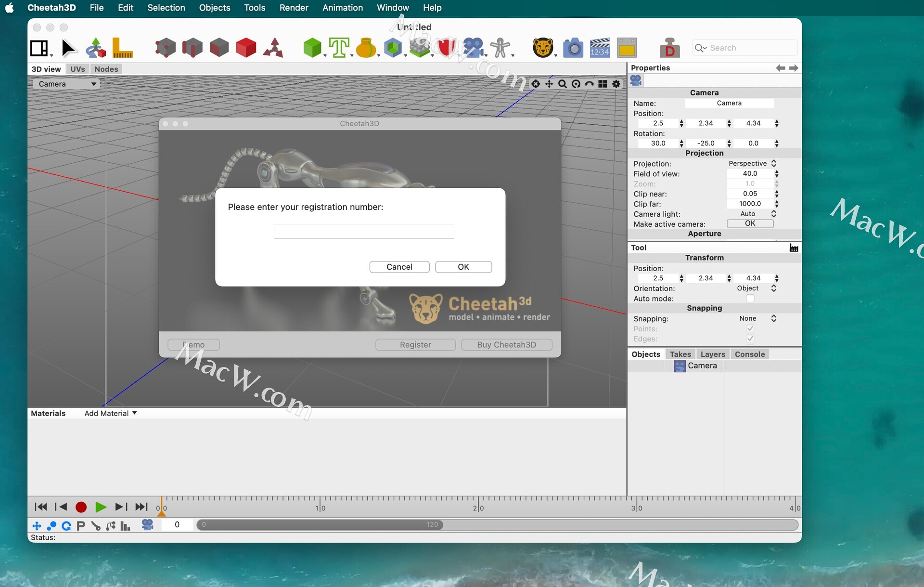Click the Register button on splash window

point(415,345)
